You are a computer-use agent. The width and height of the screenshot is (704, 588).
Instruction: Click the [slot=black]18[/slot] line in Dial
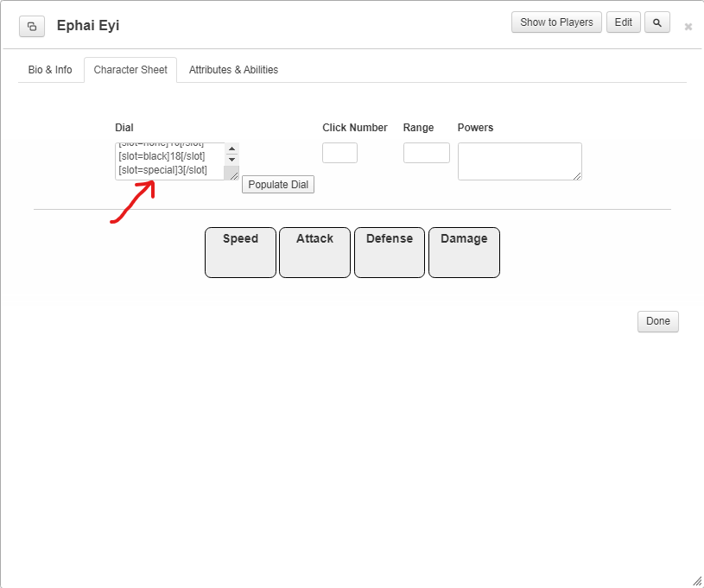coord(162,156)
